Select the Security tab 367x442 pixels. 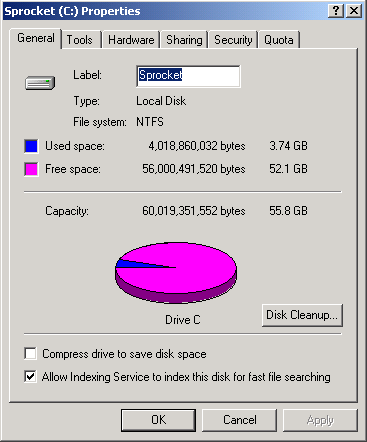tap(233, 40)
